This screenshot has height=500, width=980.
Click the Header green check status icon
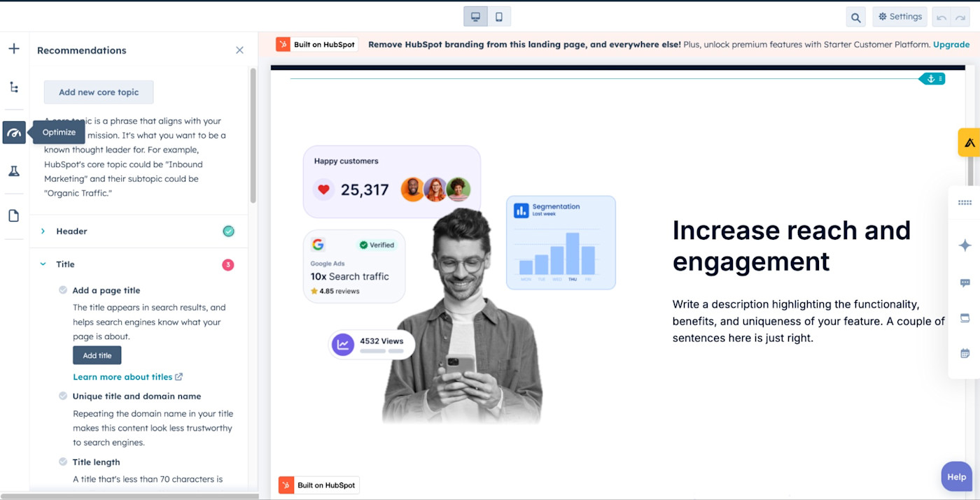point(228,231)
